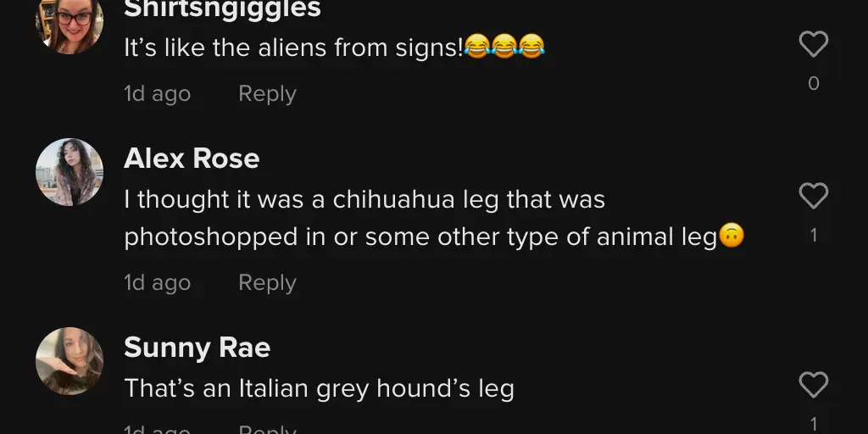This screenshot has height=434, width=868.
Task: Reply to Alex Rose's chihuahua leg comment
Action: click(267, 283)
